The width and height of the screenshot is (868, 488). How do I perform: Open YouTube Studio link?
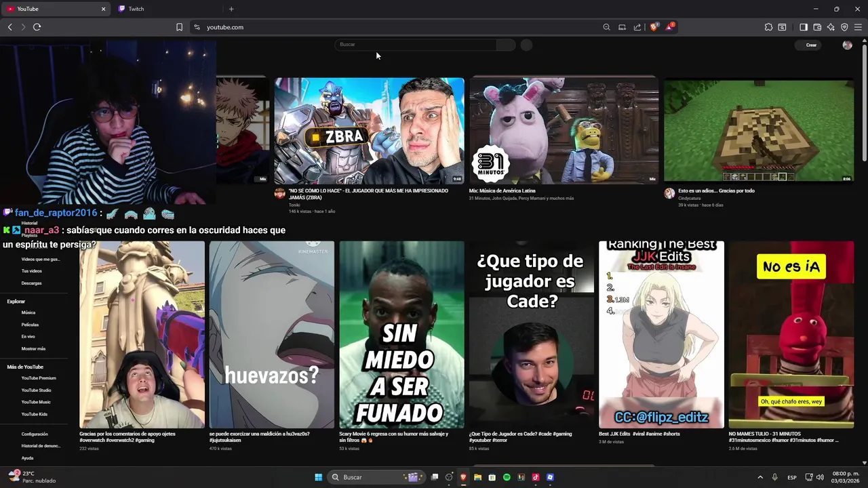(36, 390)
